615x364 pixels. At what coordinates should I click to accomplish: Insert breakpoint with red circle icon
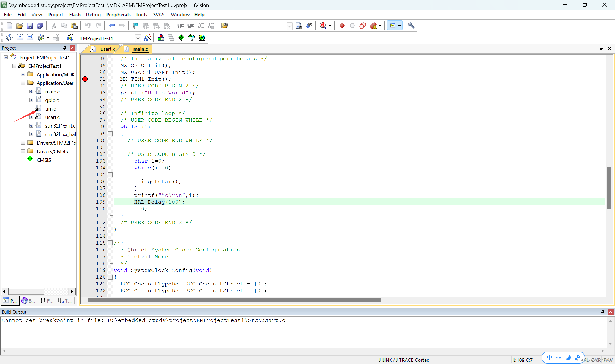(x=342, y=26)
